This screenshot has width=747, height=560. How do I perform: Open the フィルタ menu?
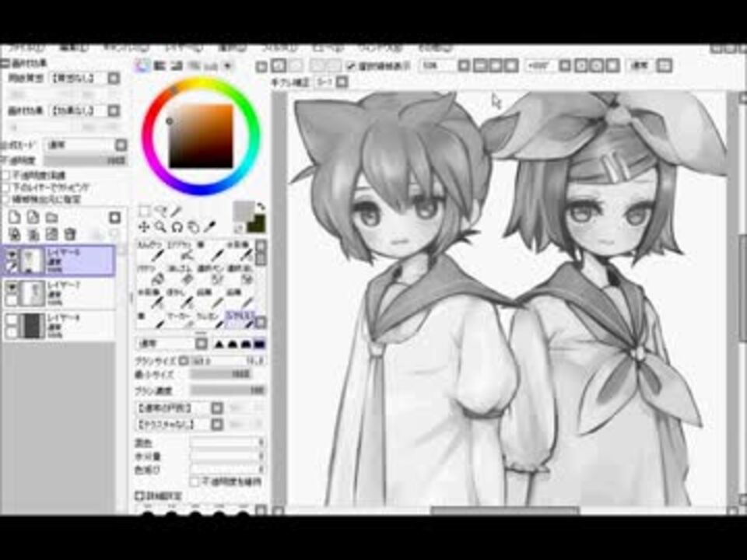[280, 48]
